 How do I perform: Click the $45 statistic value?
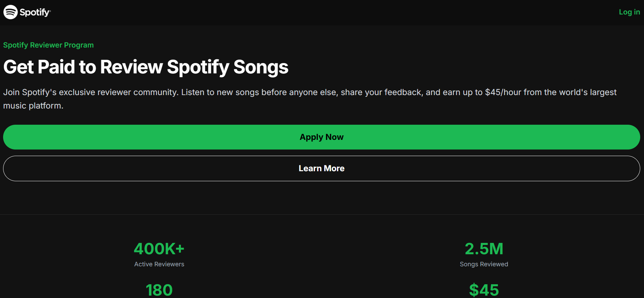click(484, 290)
